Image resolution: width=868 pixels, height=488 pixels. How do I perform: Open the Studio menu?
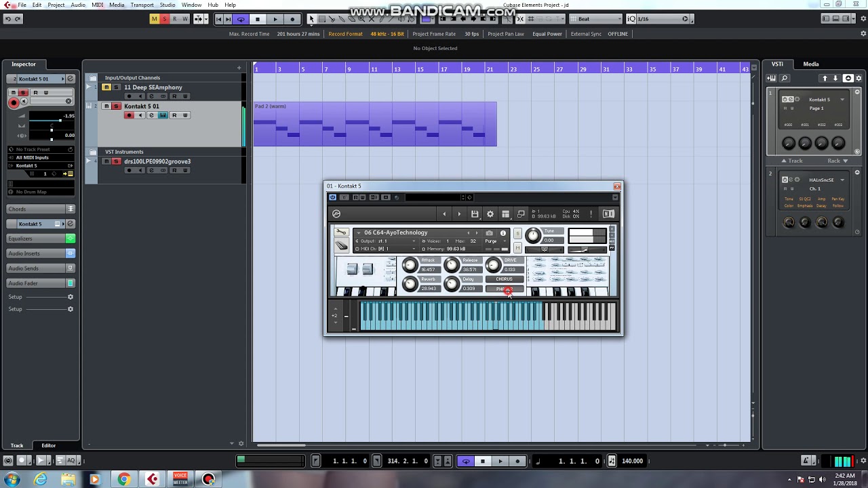167,5
